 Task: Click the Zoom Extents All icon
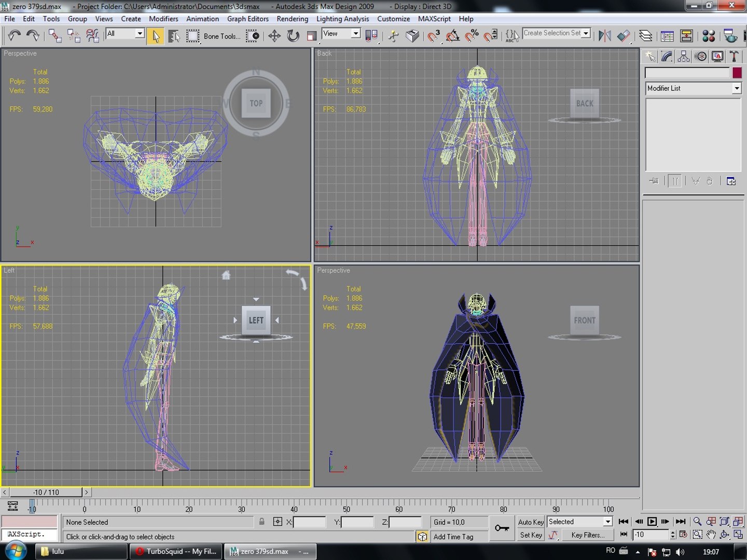point(738,522)
